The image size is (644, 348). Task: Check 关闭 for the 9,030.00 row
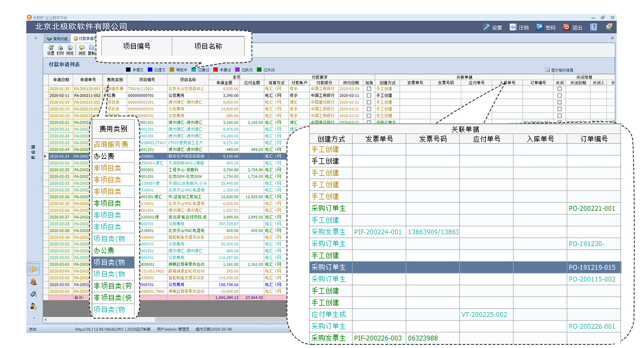[559, 89]
